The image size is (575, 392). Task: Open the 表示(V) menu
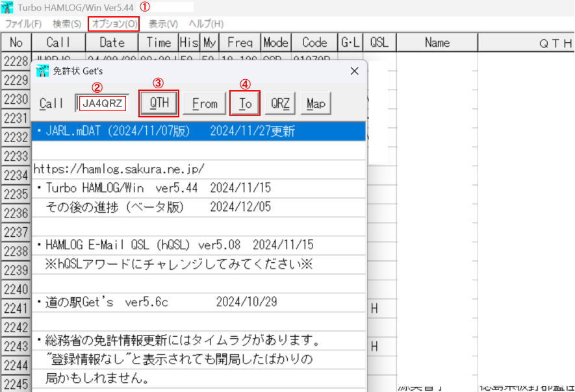tap(163, 24)
